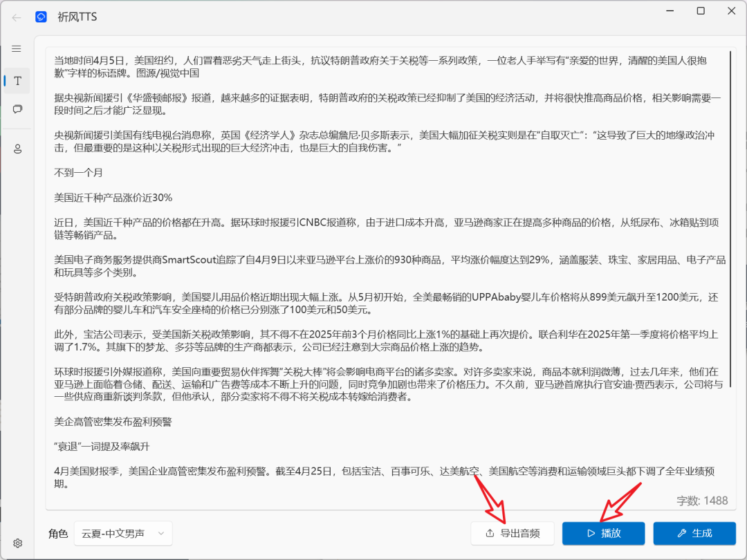The height and width of the screenshot is (560, 747).
Task: Select the T text input tool in sidebar
Action: point(17,80)
